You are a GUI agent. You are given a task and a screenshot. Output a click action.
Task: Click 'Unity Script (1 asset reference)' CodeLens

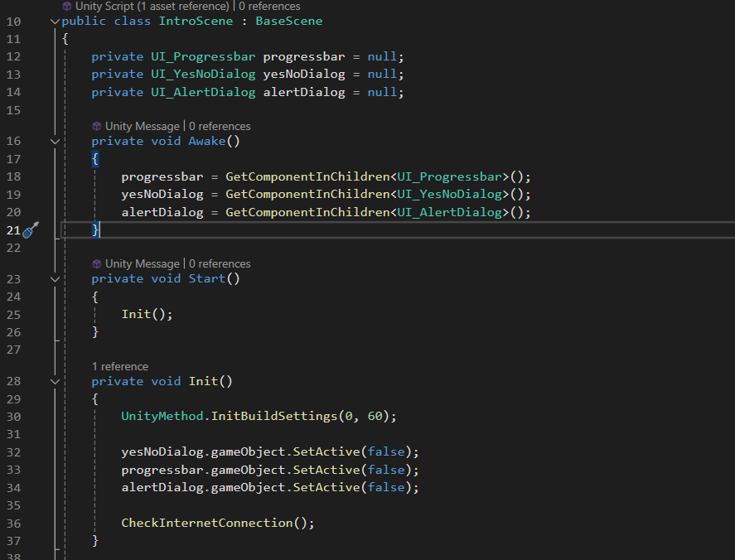(x=152, y=6)
